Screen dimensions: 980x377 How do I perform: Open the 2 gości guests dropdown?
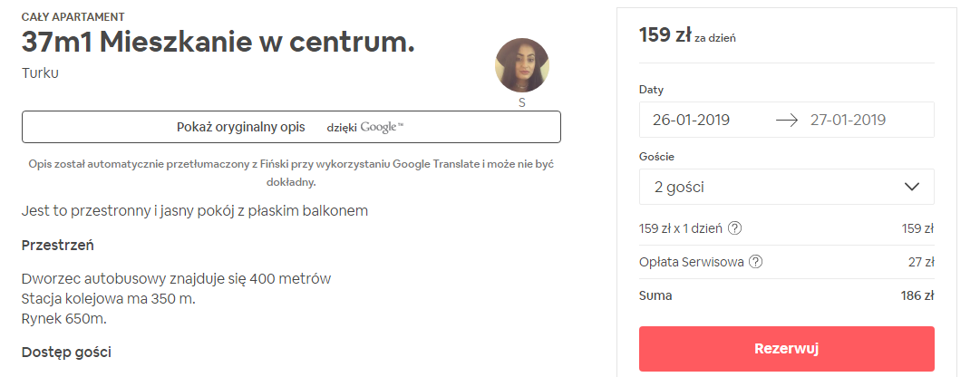tap(786, 187)
